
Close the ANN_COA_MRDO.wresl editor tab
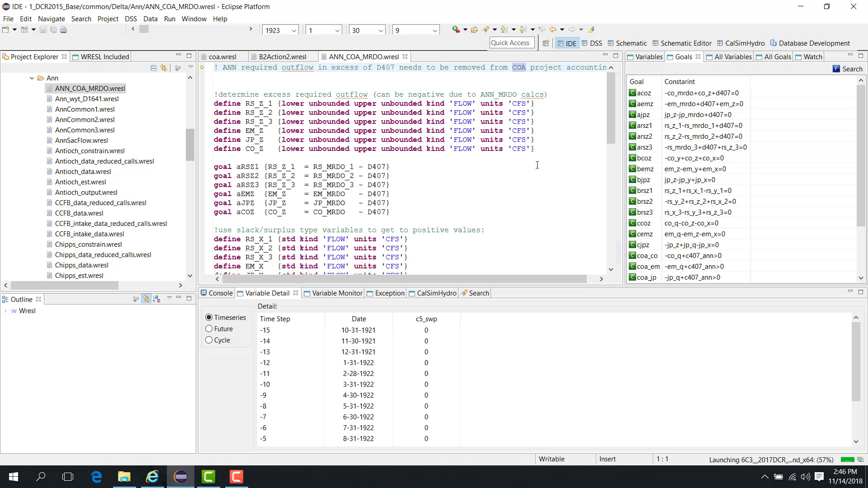click(405, 56)
